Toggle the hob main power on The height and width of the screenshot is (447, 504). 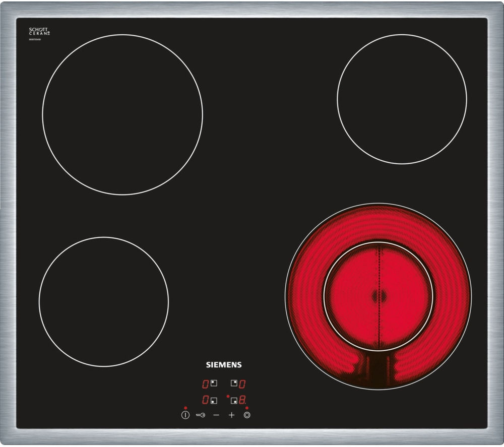pyautogui.click(x=185, y=415)
